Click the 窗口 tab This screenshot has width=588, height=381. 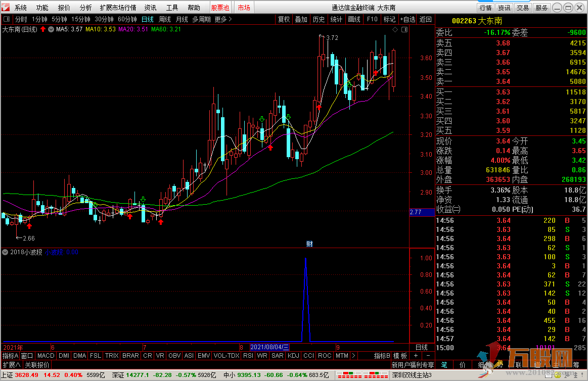click(27, 356)
